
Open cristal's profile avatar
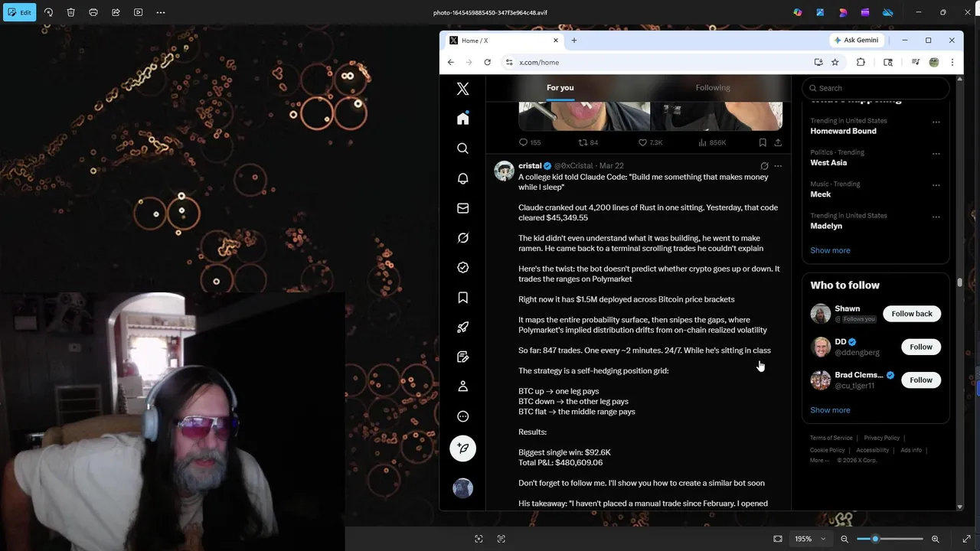click(x=504, y=171)
